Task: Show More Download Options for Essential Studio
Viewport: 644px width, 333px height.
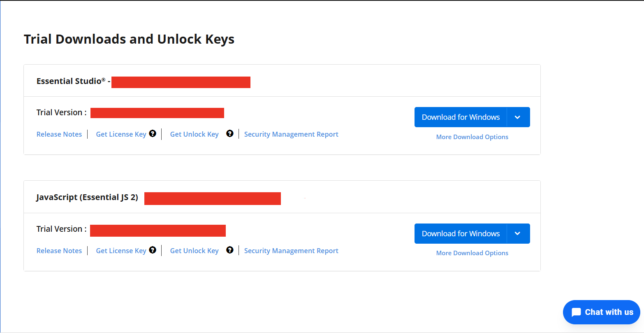Action: pos(472,137)
